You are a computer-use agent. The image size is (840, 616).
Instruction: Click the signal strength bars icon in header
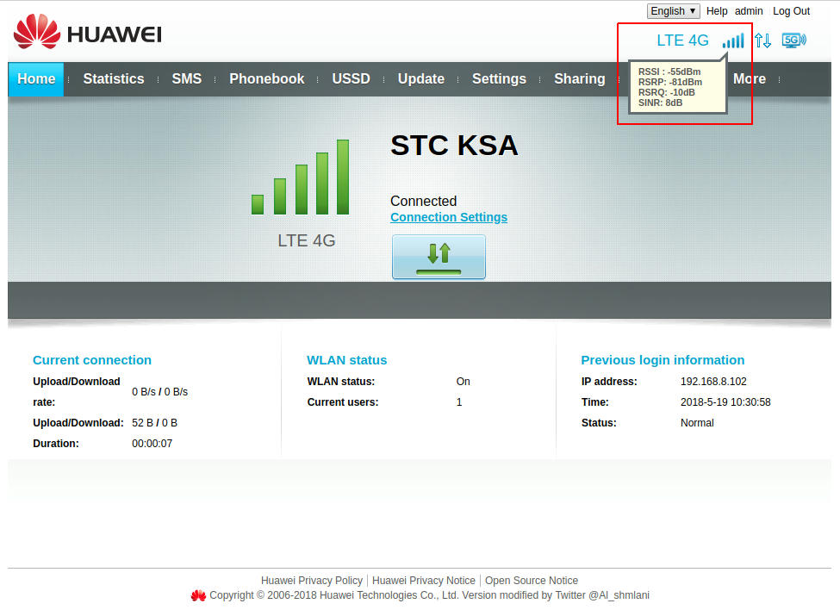[x=733, y=40]
